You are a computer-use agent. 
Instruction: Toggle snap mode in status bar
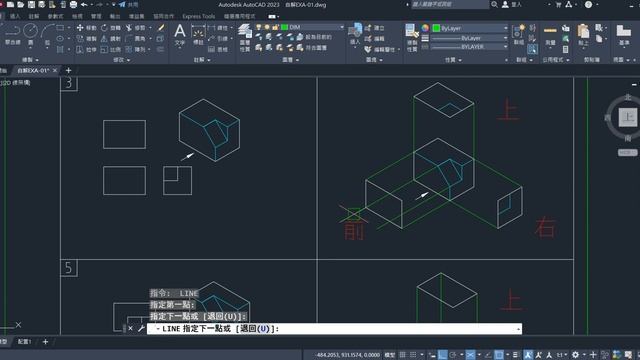413,355
